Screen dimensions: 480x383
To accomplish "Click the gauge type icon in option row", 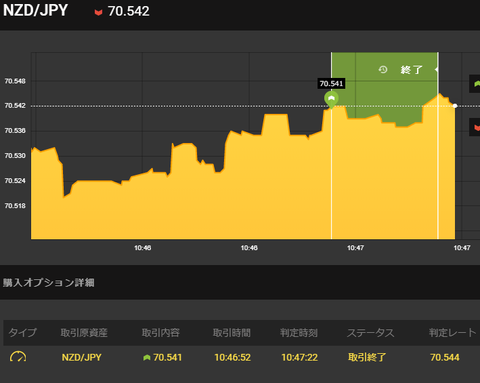I will (18, 357).
